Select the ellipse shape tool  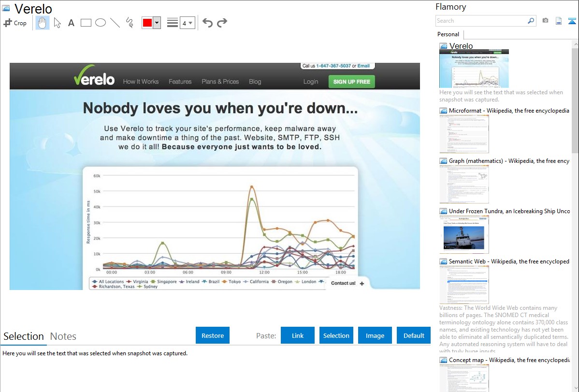[101, 23]
